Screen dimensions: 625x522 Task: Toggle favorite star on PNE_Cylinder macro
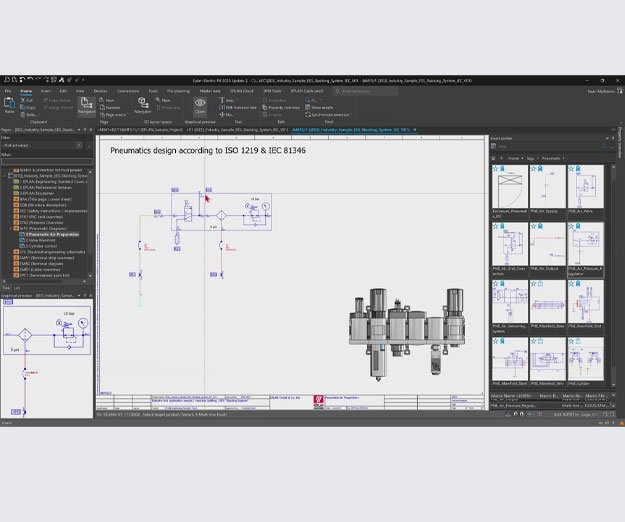click(572, 341)
